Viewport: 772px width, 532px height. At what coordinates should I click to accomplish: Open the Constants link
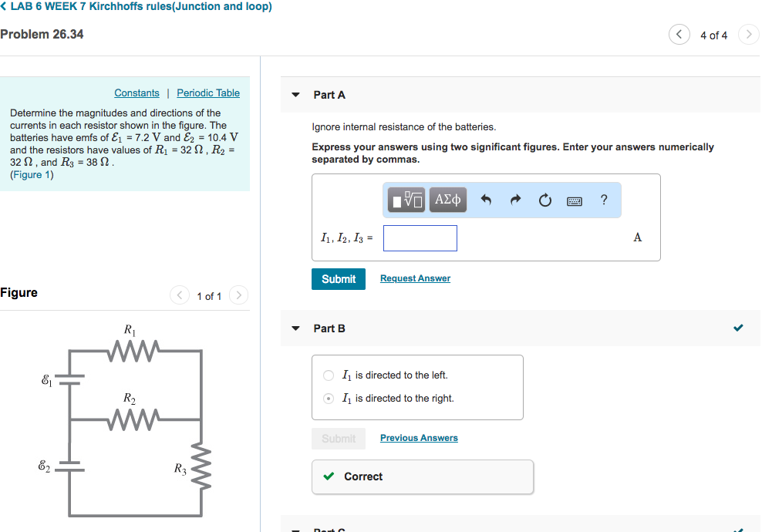137,93
